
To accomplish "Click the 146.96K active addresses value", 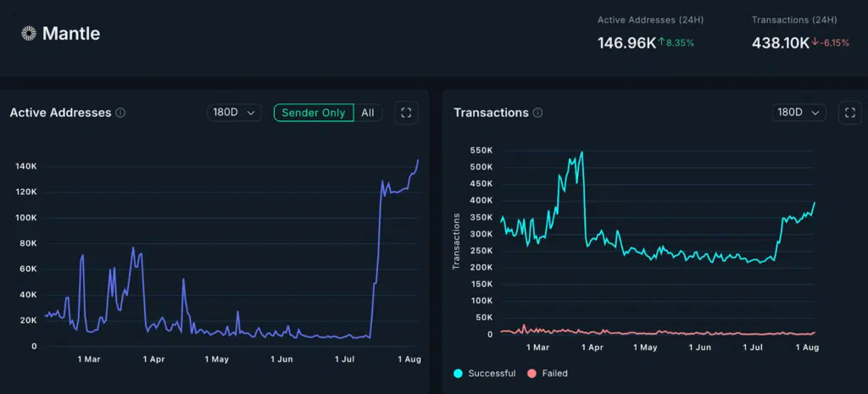I will (626, 43).
